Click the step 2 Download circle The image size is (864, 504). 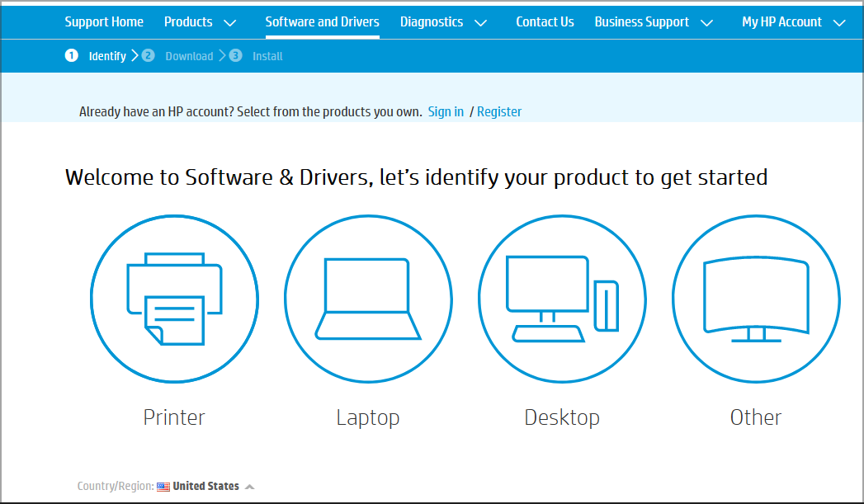coord(148,55)
